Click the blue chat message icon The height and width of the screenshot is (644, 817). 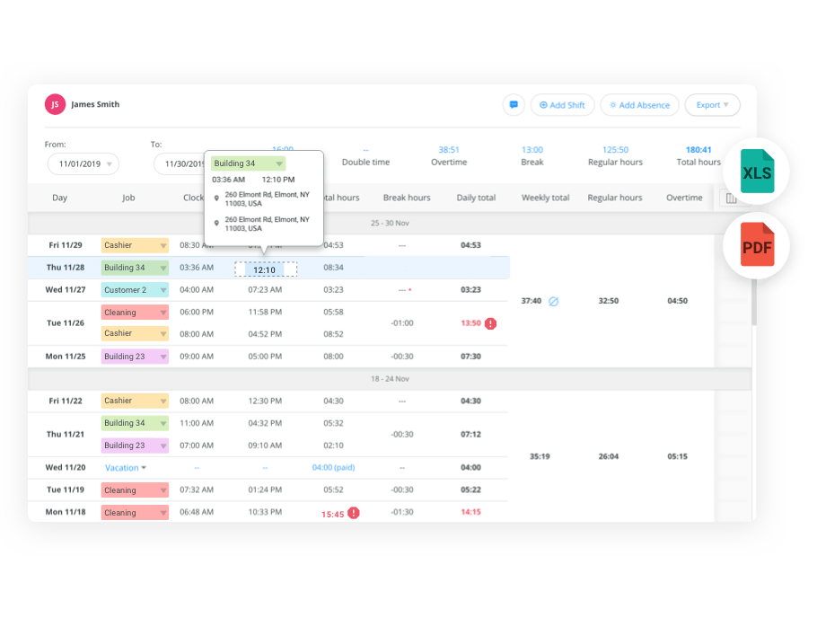coord(513,105)
